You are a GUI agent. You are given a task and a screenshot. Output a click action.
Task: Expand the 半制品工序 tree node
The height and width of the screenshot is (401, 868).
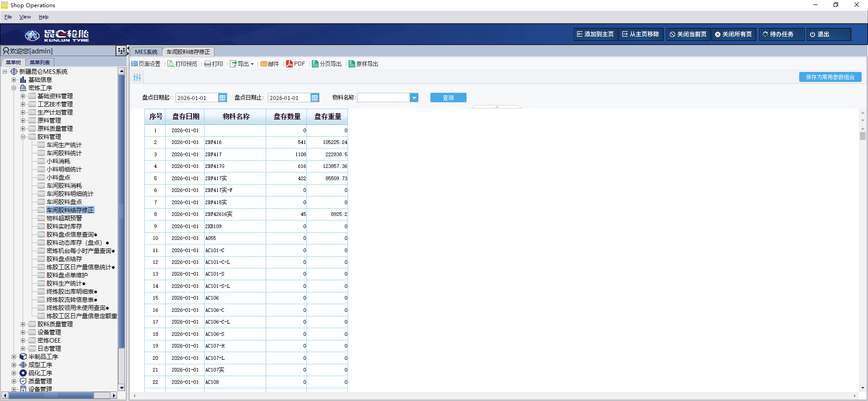14,357
